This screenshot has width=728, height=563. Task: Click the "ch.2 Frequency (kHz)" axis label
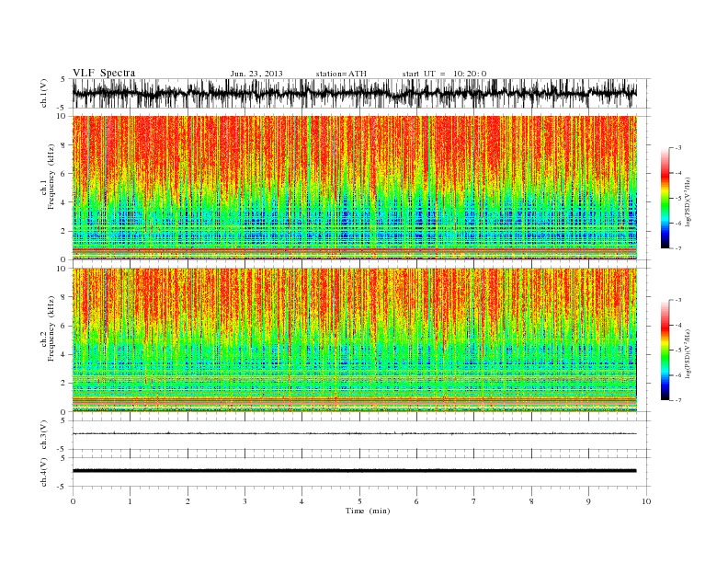tap(47, 329)
